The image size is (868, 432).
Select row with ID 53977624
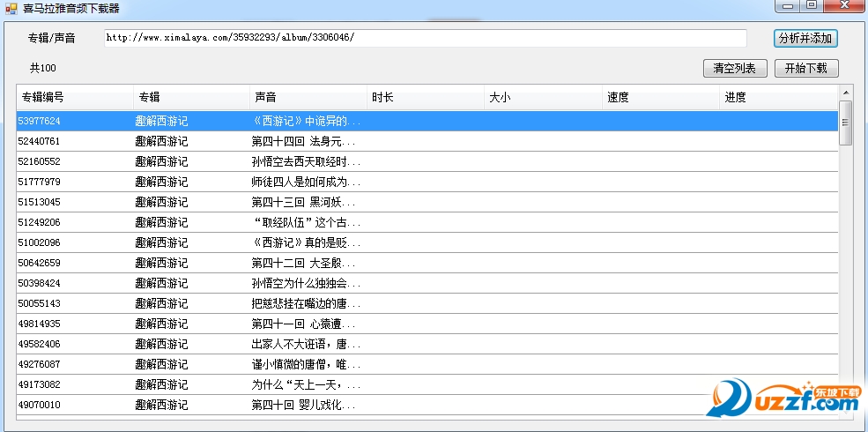[427, 121]
